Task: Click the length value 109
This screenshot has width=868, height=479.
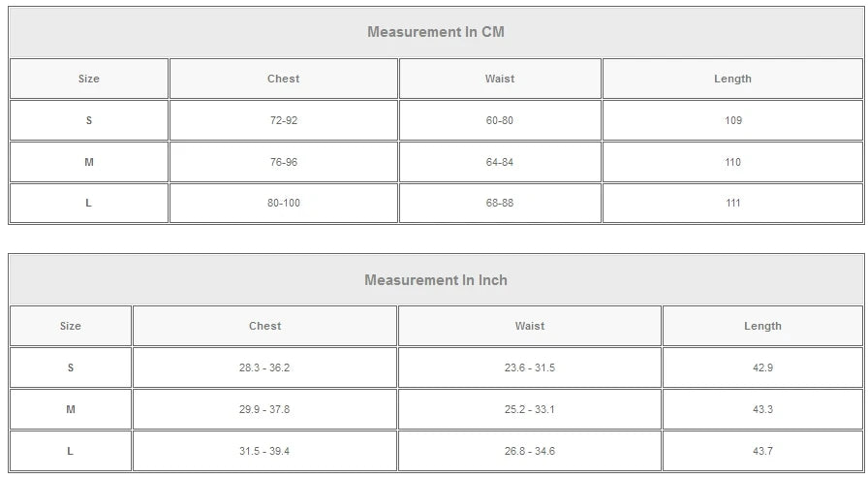Action: pos(732,120)
